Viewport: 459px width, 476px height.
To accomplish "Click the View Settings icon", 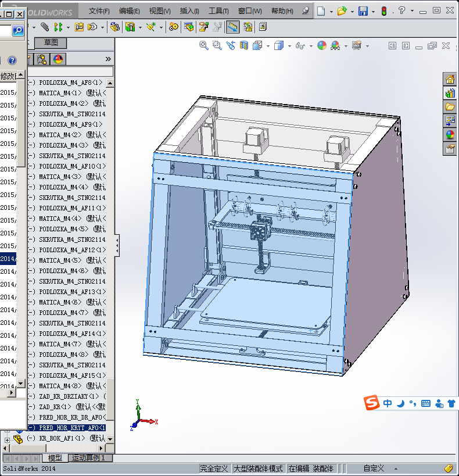I will pos(357,45).
